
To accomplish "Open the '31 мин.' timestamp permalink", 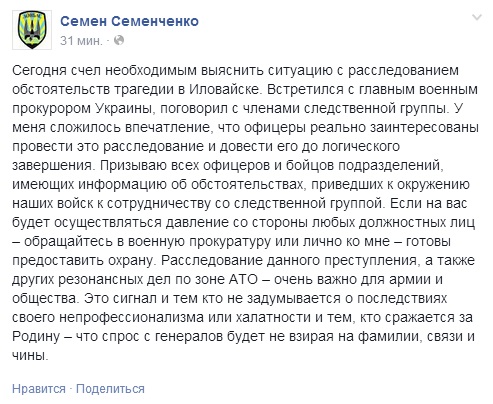I will click(x=81, y=40).
